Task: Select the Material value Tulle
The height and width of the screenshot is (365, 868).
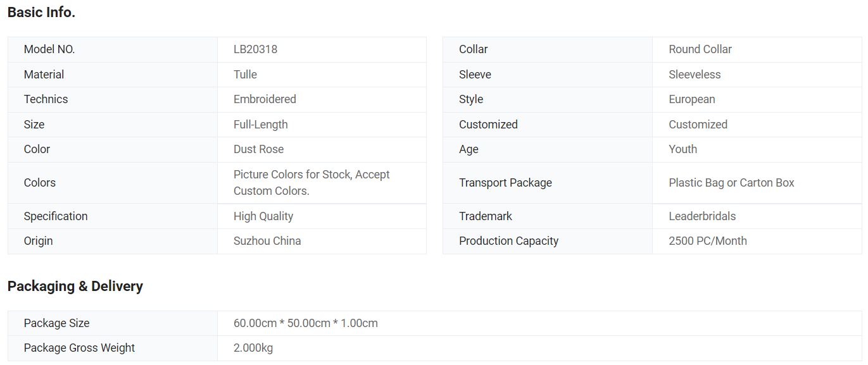Action: click(245, 75)
